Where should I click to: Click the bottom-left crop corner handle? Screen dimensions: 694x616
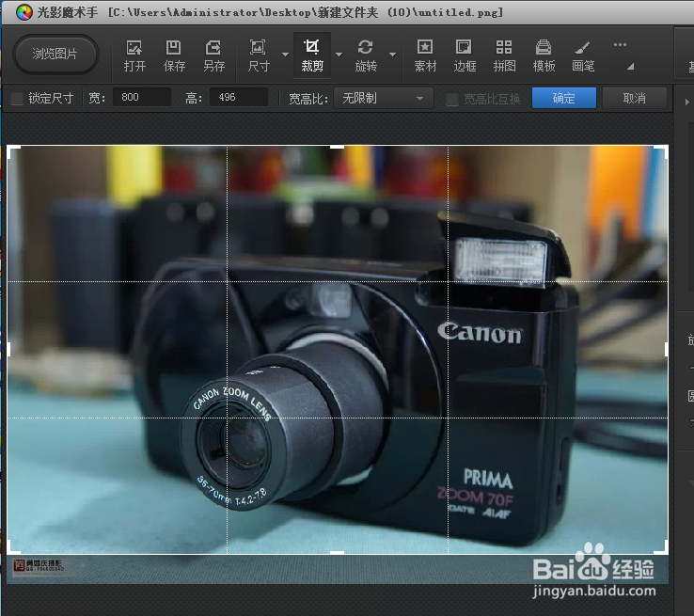click(11, 548)
